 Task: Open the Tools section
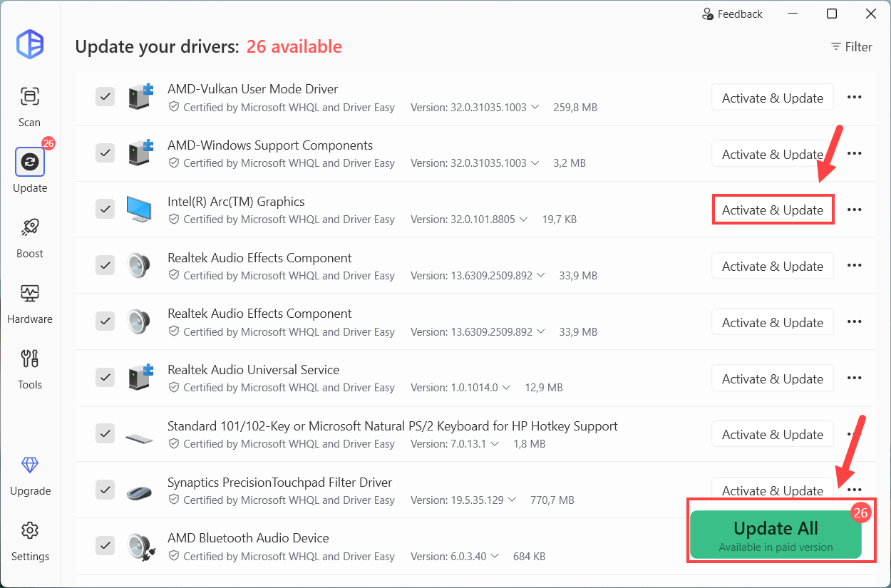(30, 368)
